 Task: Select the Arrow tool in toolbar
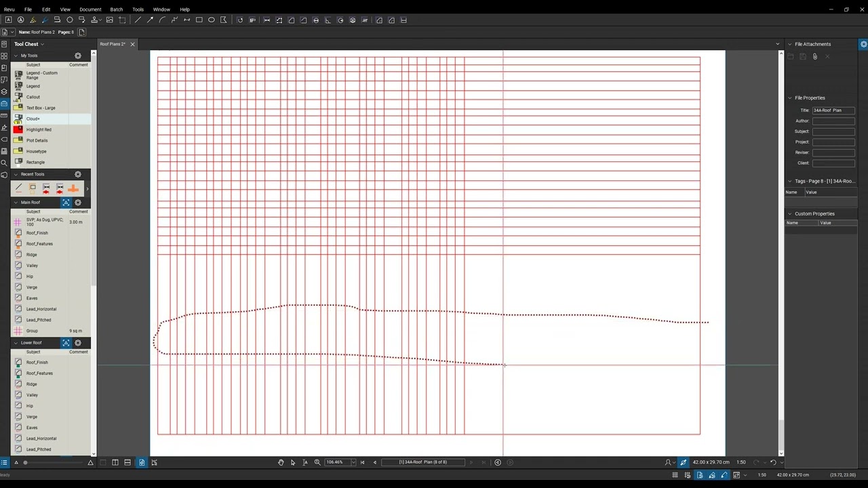(150, 20)
